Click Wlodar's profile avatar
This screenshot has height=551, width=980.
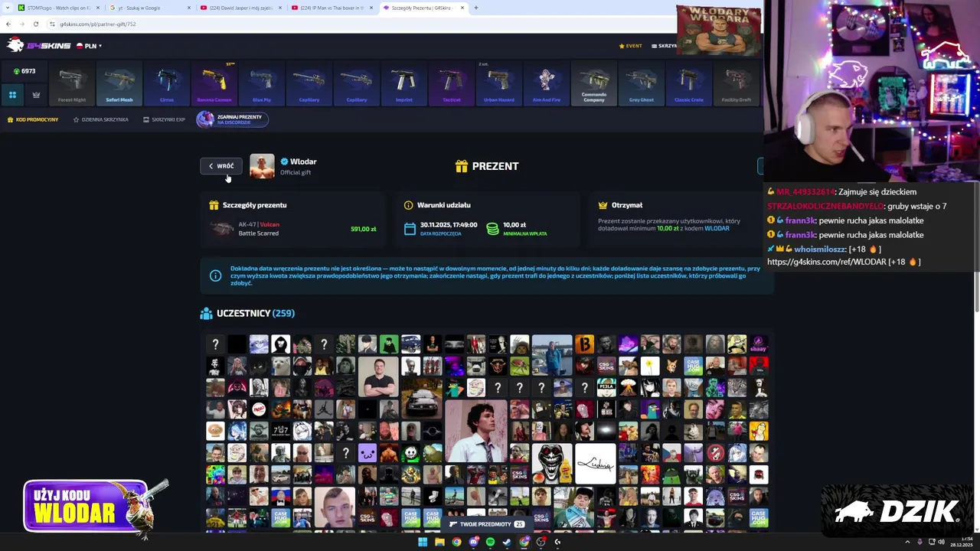click(x=262, y=166)
